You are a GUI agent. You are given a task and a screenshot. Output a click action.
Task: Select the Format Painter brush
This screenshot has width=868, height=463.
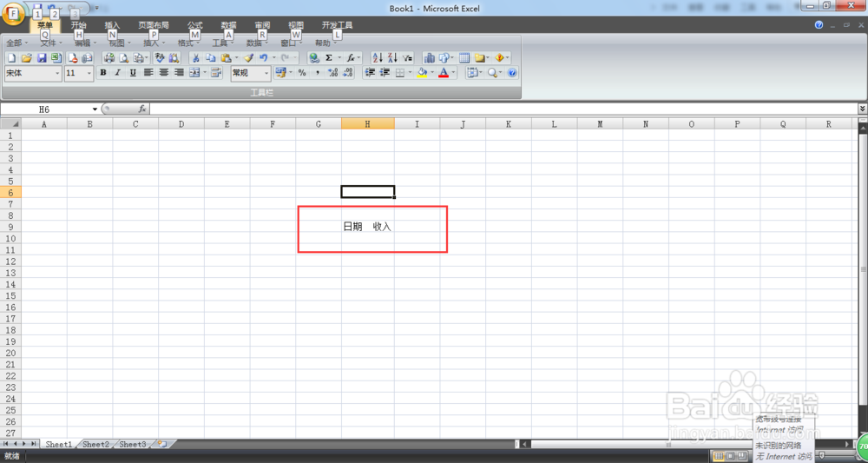coord(248,58)
